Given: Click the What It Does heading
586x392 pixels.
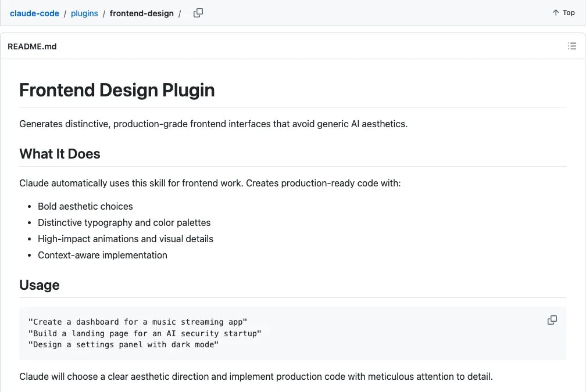Looking at the screenshot, I should tap(60, 154).
